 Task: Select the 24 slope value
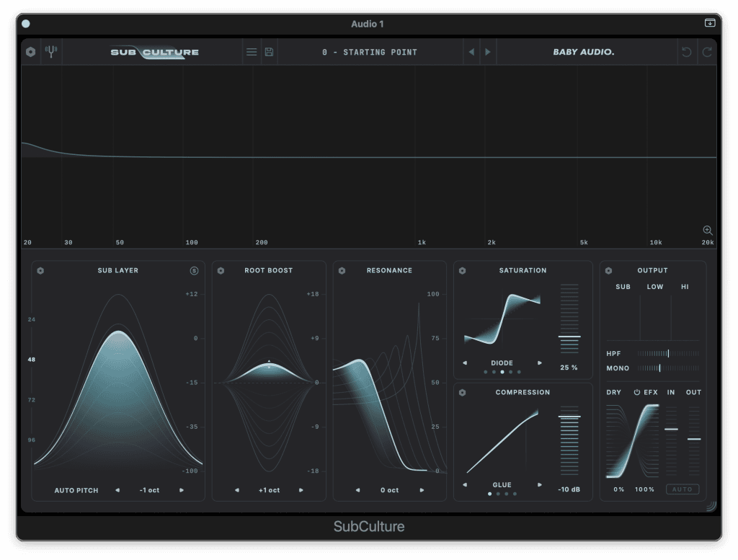point(32,319)
